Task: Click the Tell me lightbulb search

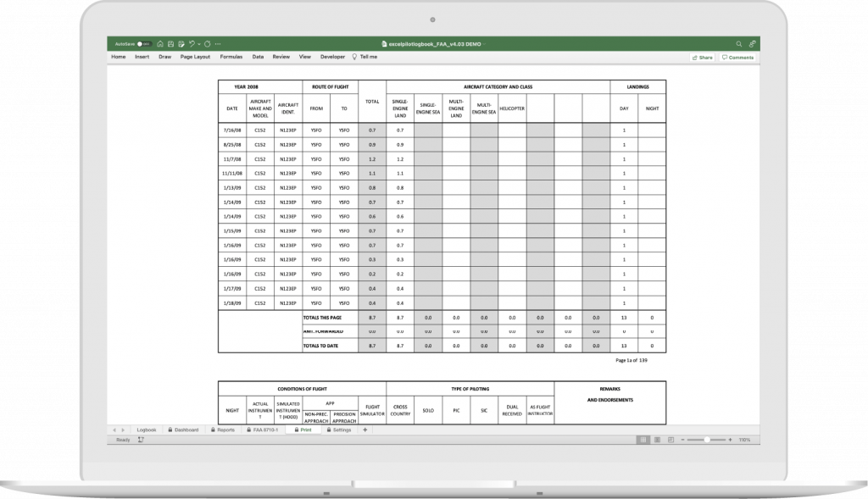Action: point(364,57)
